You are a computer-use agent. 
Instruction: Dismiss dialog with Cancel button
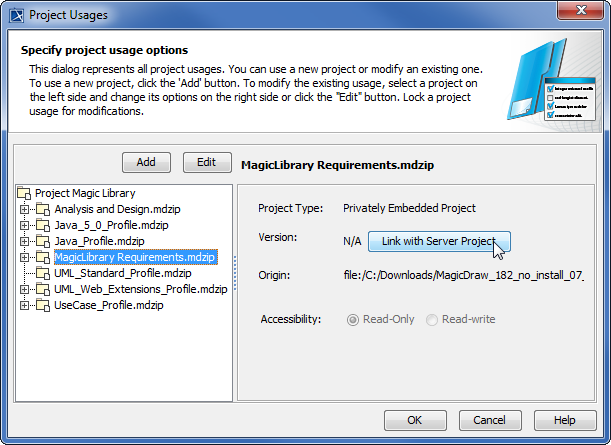[490, 420]
